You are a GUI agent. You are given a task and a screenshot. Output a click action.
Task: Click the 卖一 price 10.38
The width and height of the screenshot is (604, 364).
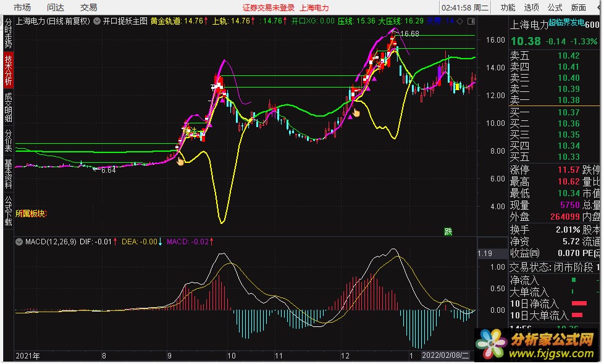(569, 100)
